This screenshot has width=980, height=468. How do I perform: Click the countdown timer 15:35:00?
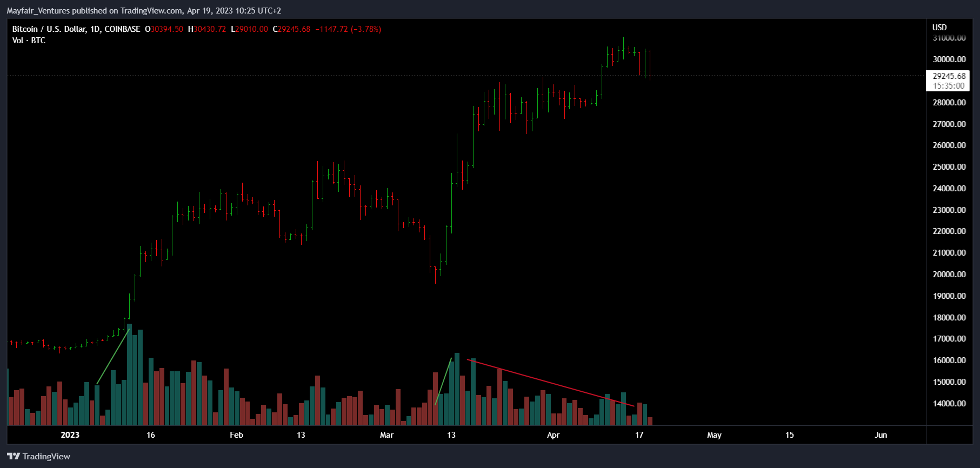coord(949,86)
